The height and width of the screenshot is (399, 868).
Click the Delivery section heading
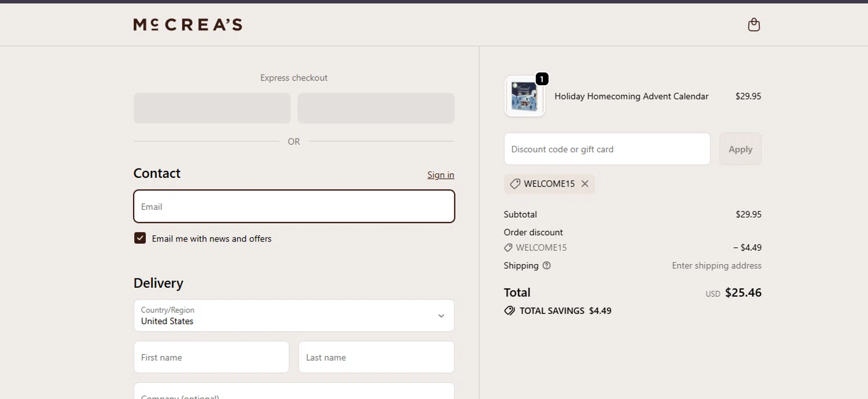coord(159,283)
